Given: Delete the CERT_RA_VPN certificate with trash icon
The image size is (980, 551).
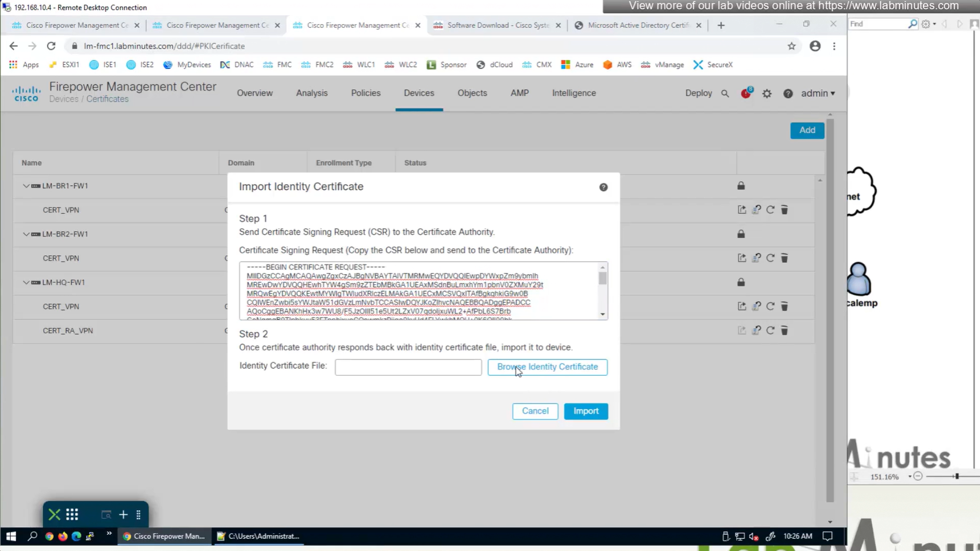Looking at the screenshot, I should (x=784, y=330).
